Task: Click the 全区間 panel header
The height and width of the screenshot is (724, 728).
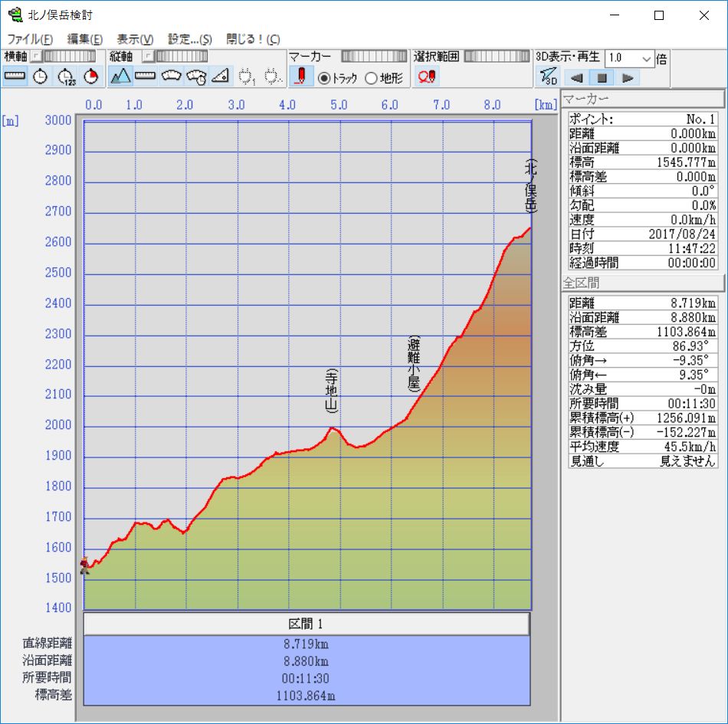Action: click(643, 283)
